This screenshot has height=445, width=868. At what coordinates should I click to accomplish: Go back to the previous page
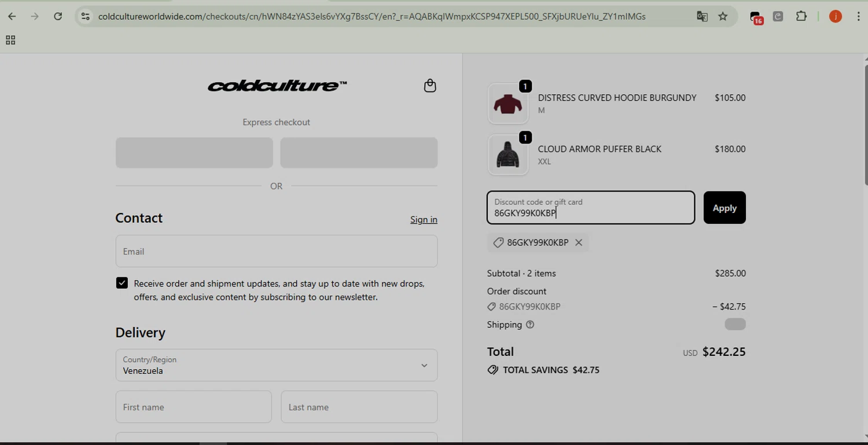tap(12, 16)
